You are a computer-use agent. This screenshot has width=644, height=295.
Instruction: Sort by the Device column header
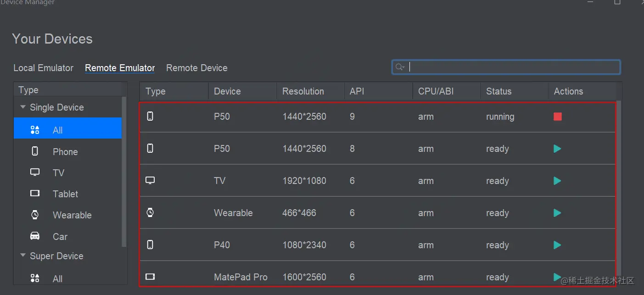pyautogui.click(x=242, y=91)
